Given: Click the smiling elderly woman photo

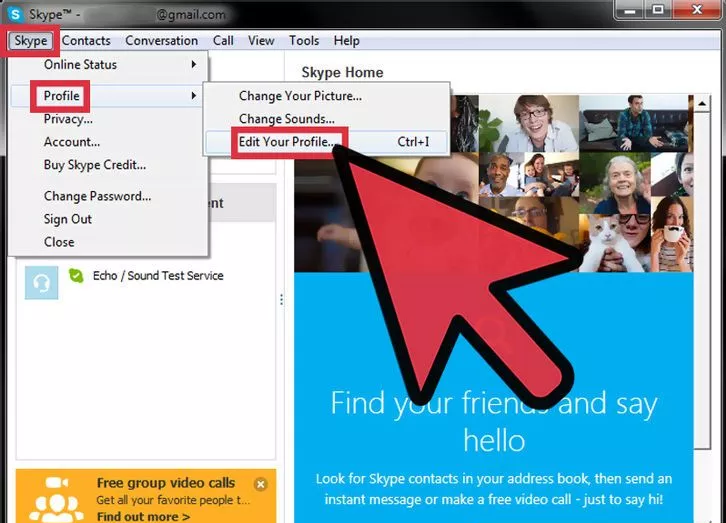Looking at the screenshot, I should (615, 184).
